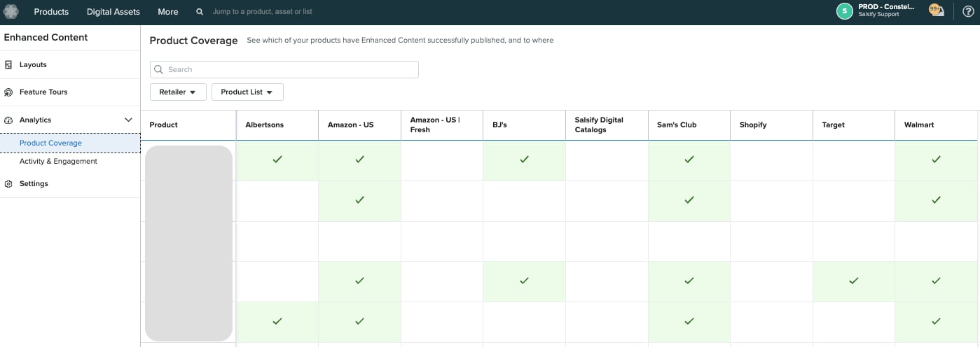Viewport: 980px width, 347px height.
Task: Open the help question mark icon
Action: (968, 11)
